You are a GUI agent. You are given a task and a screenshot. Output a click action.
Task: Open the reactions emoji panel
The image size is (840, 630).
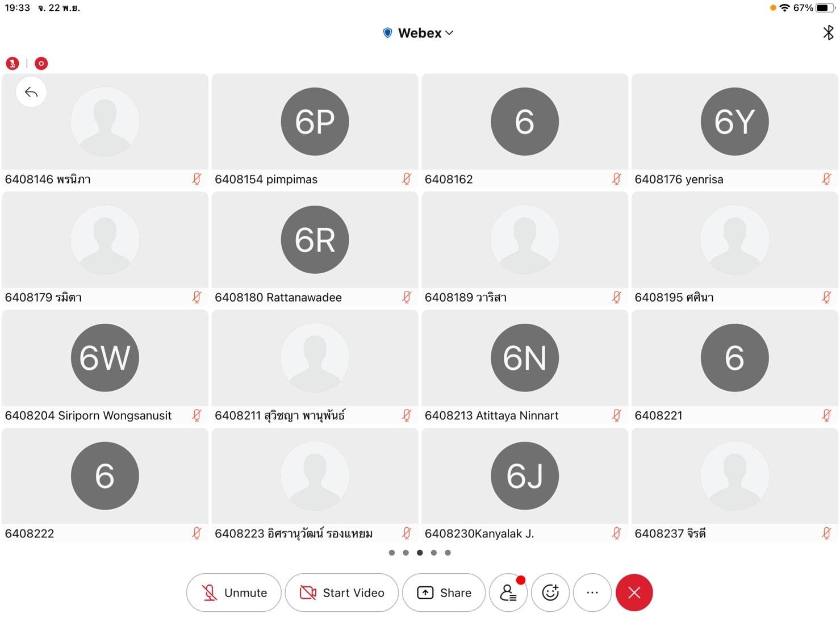(x=550, y=593)
